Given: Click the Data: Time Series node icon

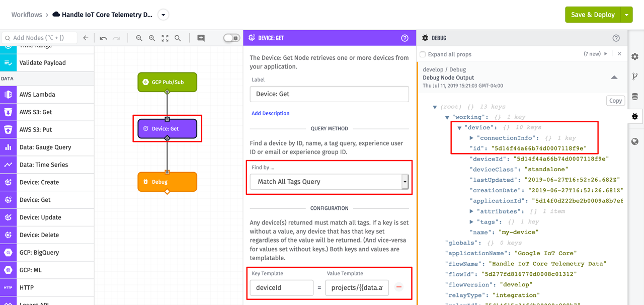Looking at the screenshot, I should point(8,165).
